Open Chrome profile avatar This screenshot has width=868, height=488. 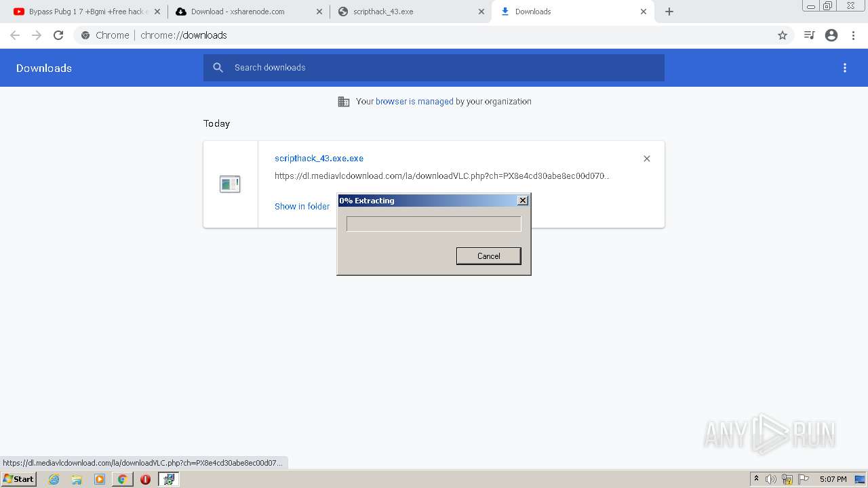coord(831,35)
